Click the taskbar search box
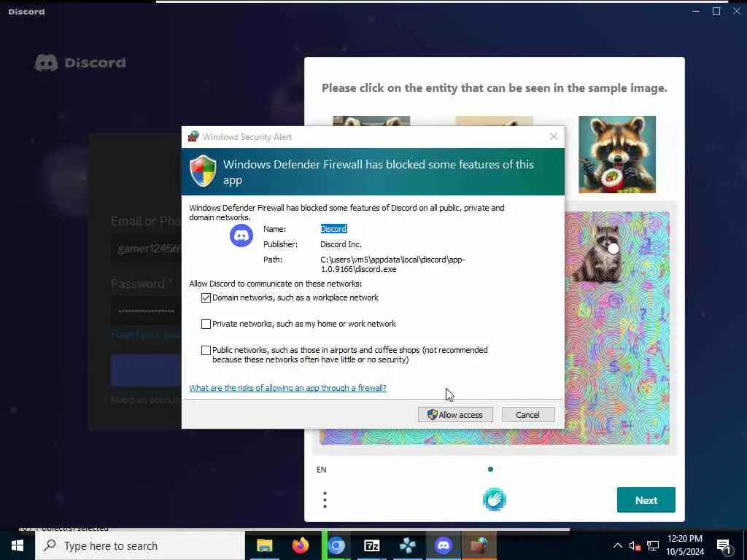The height and width of the screenshot is (560, 747). coord(140,545)
